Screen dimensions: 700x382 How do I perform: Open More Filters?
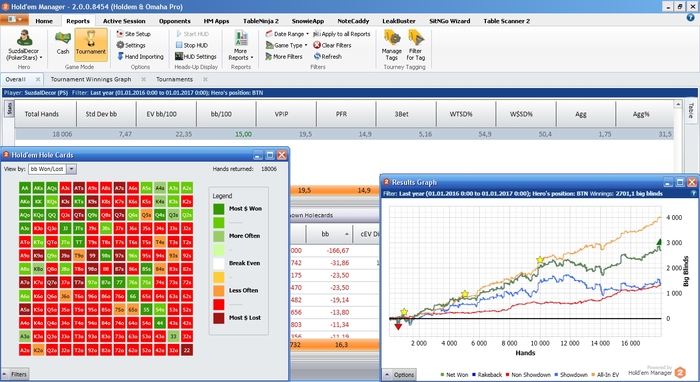284,57
